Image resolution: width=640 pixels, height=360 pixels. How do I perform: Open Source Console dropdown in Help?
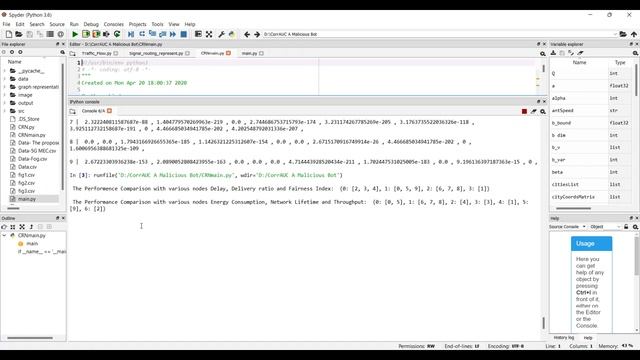[x=567, y=227]
